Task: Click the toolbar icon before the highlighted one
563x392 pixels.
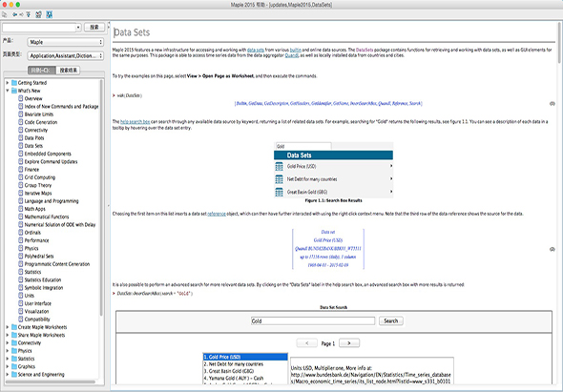Action: [39, 14]
